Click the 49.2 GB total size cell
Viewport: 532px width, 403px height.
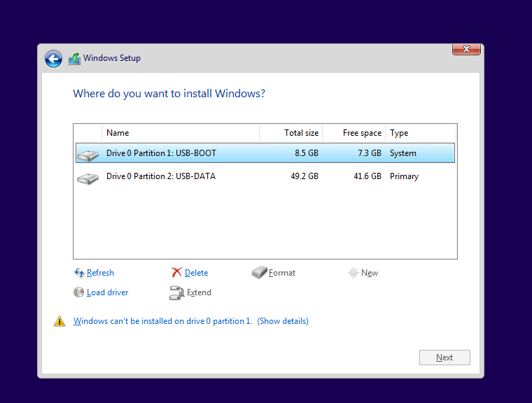[x=304, y=176]
